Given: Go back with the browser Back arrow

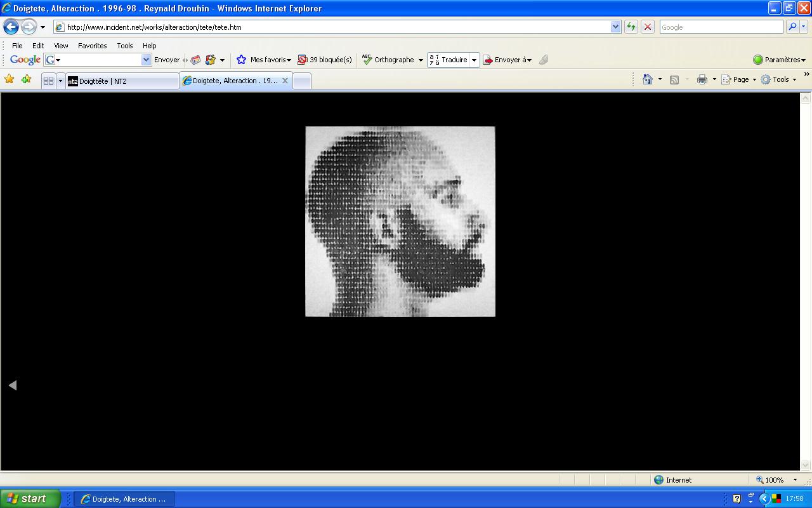Looking at the screenshot, I should pos(11,27).
